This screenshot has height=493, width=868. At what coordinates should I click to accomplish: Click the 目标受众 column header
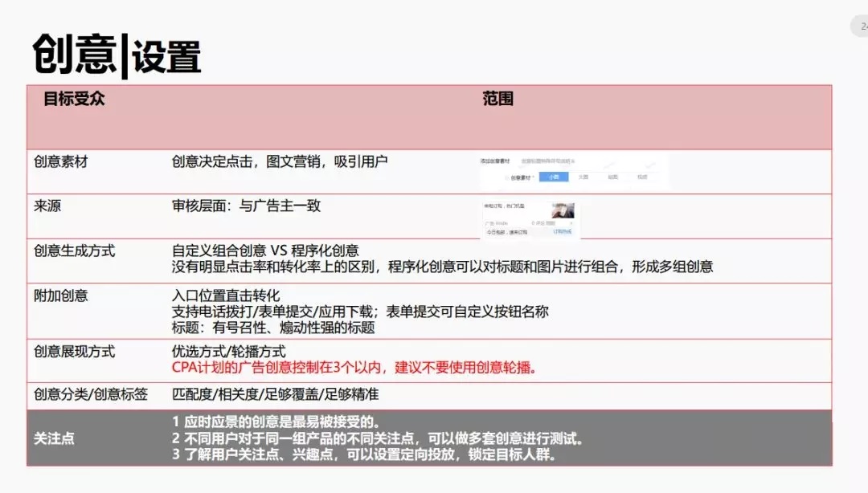74,100
